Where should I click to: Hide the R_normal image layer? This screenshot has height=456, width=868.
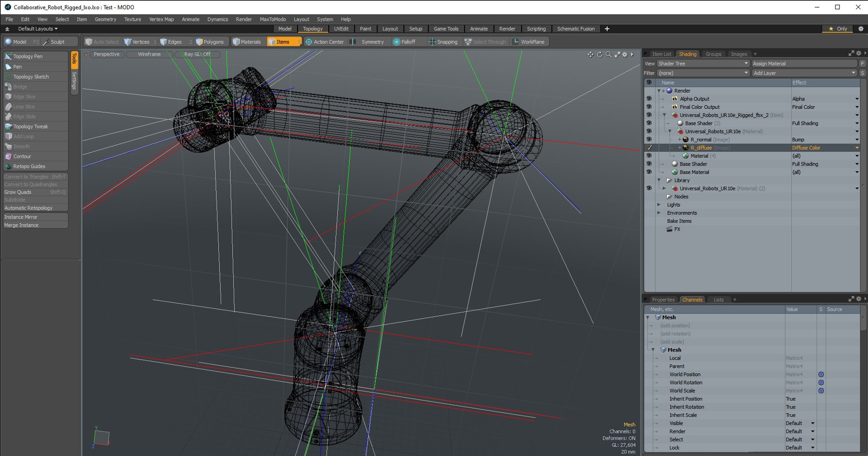click(x=649, y=139)
